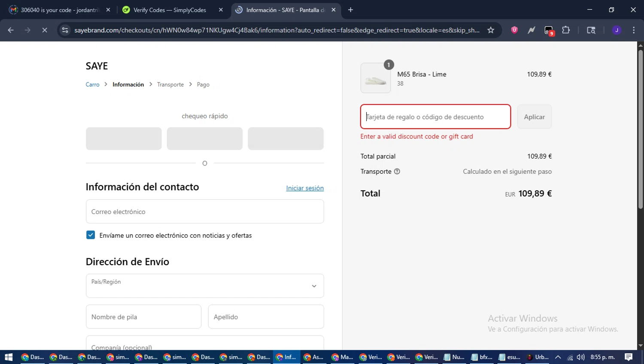
Task: Close the Verify Codes SimplyCodes tab
Action: coord(221,10)
